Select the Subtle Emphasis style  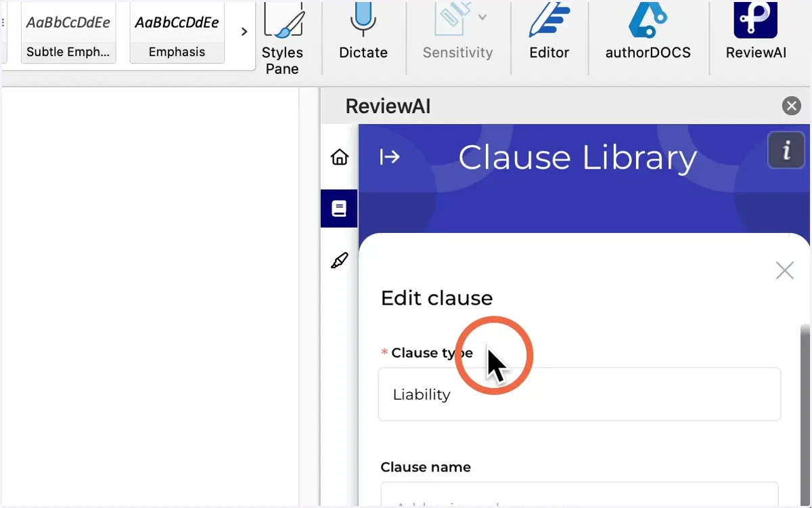[x=68, y=33]
